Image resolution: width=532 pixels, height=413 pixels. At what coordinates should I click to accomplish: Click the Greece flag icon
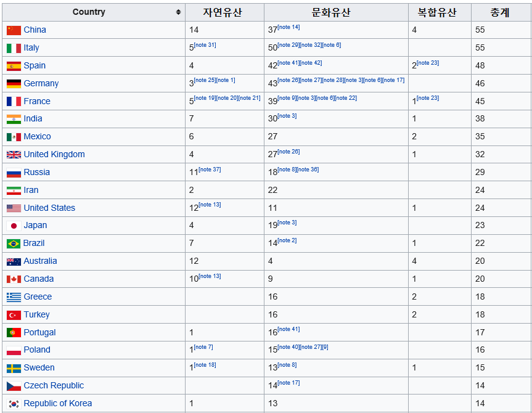14,297
